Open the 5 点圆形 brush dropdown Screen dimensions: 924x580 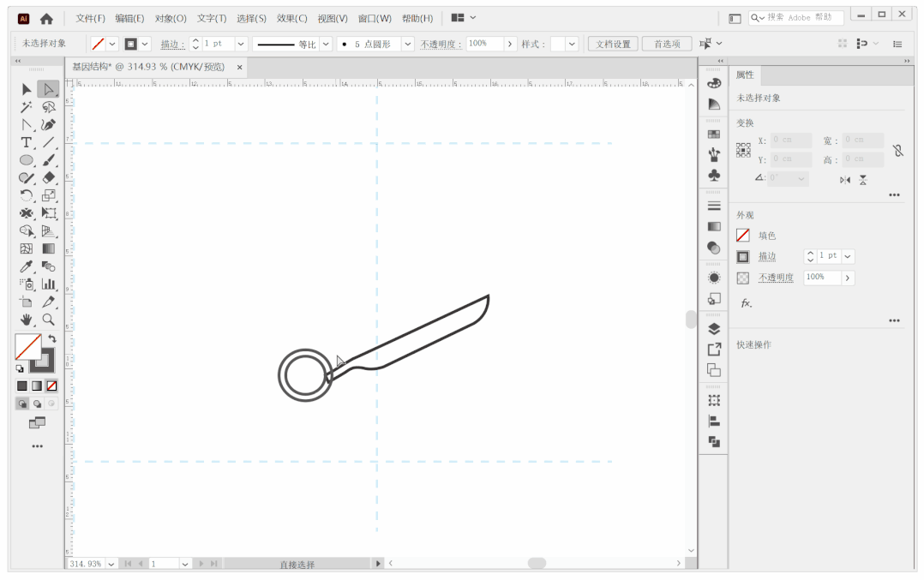click(x=408, y=45)
